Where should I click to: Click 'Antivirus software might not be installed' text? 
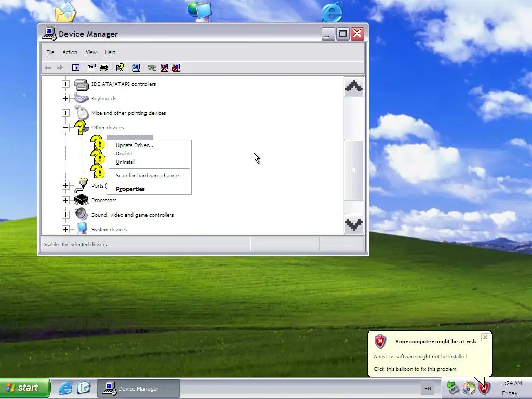[x=420, y=356]
